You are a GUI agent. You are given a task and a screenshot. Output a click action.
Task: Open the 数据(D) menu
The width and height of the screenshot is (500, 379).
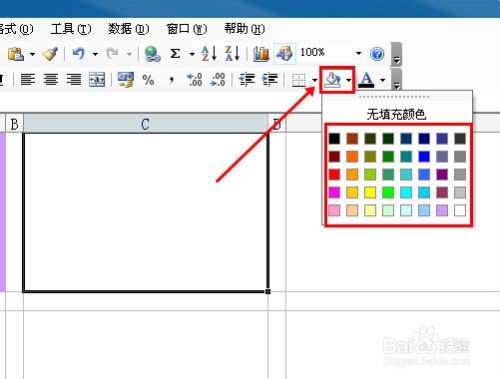[128, 29]
